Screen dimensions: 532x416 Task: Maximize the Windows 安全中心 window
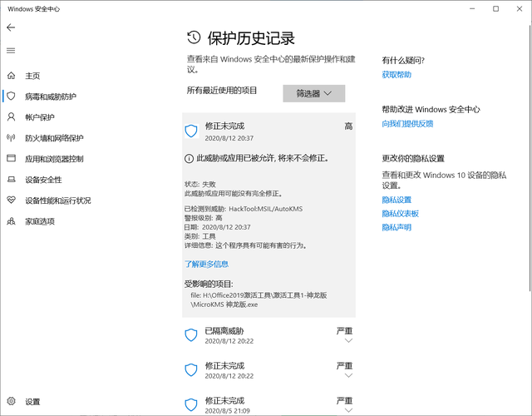pos(495,9)
